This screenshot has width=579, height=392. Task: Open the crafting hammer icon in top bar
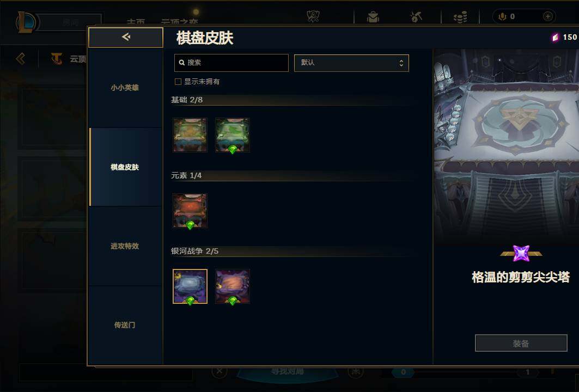[416, 17]
